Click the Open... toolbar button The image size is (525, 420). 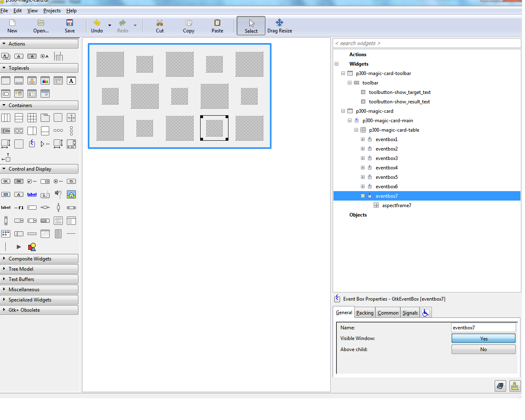(x=41, y=26)
